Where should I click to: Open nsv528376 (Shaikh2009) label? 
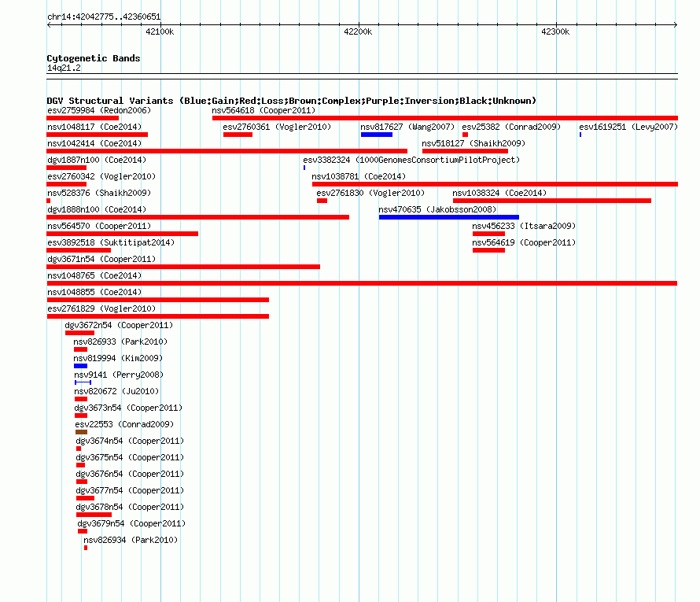point(99,193)
